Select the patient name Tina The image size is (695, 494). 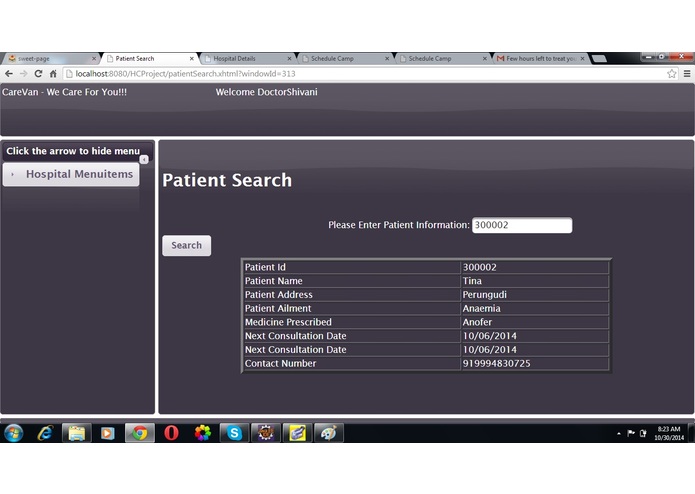[472, 281]
